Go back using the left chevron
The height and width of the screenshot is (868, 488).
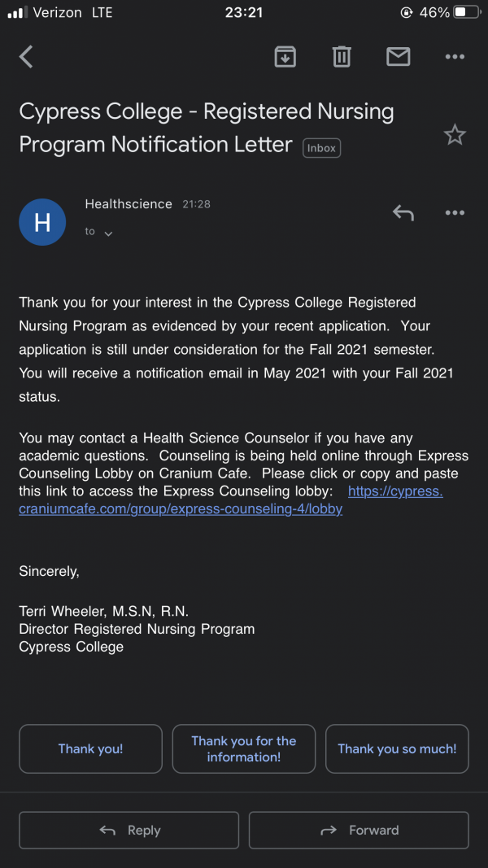26,56
